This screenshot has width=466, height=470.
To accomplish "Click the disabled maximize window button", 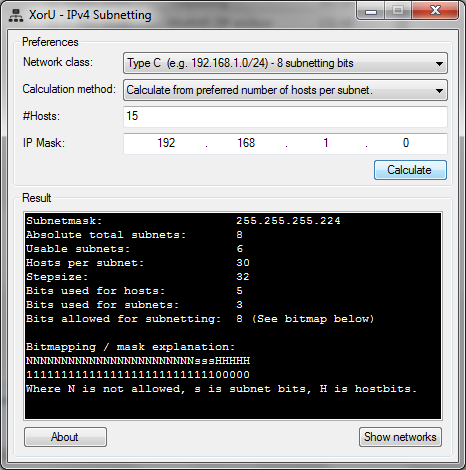I will [398, 11].
